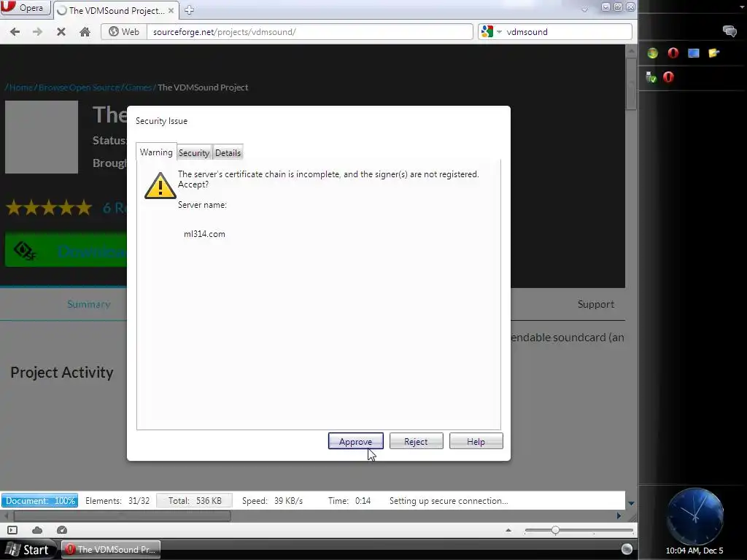Open the closed tabs dropdown arrow
The width and height of the screenshot is (747, 560).
click(x=584, y=9)
